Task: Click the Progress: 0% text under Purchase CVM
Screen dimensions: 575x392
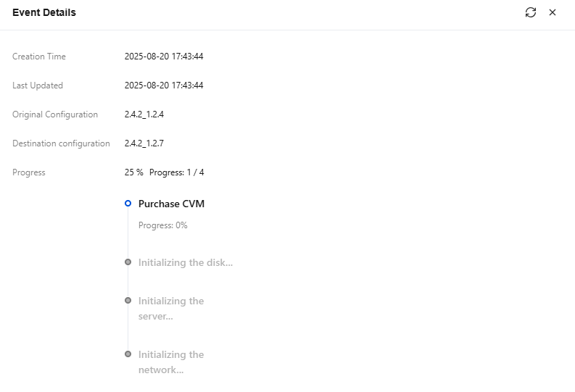Action: point(162,225)
